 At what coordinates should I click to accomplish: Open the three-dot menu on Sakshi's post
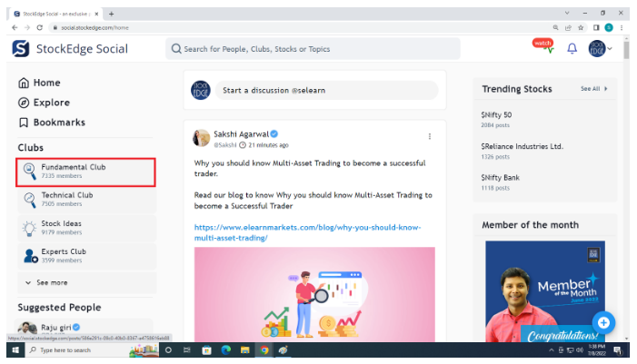(x=430, y=136)
